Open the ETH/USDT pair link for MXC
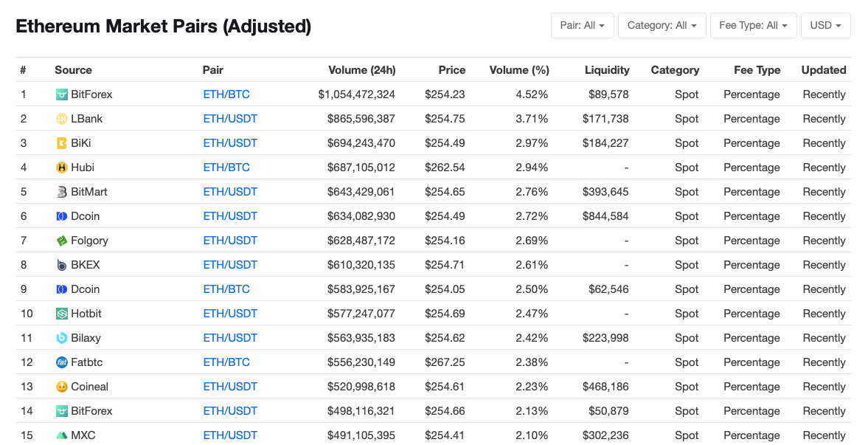 (230, 435)
